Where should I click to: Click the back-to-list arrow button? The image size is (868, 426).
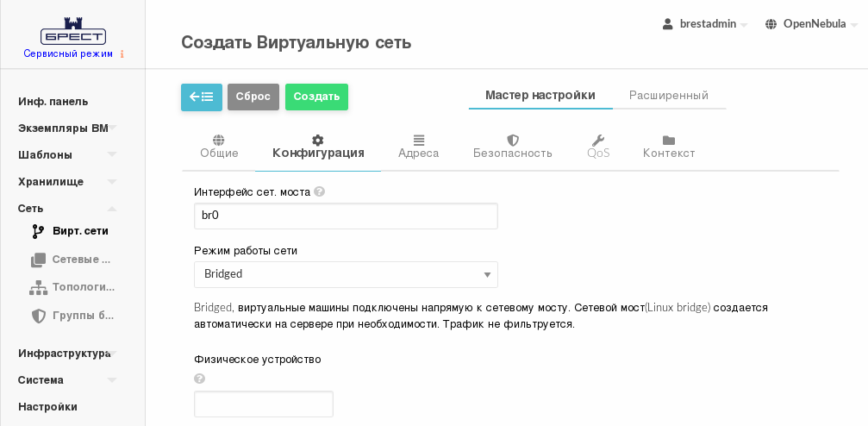coord(201,97)
